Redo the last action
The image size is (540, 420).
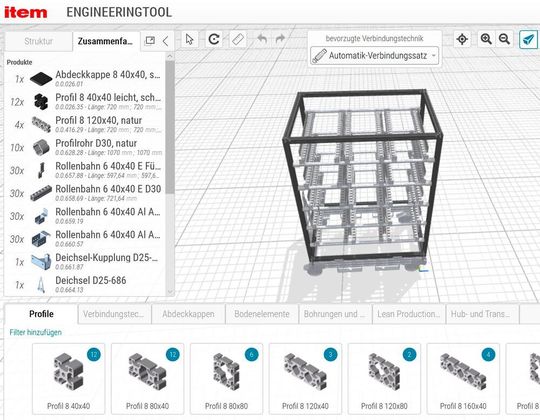(x=280, y=39)
